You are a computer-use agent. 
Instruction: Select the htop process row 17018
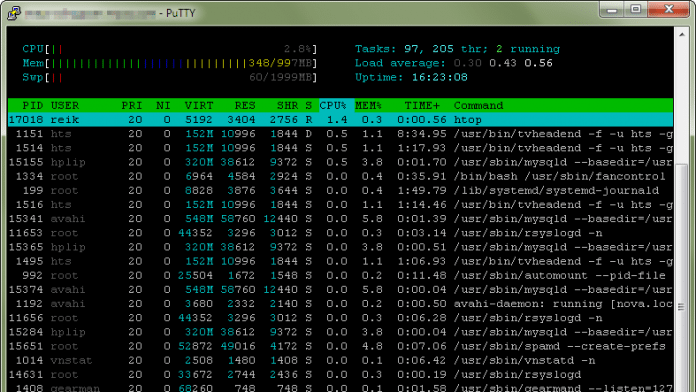(x=340, y=119)
